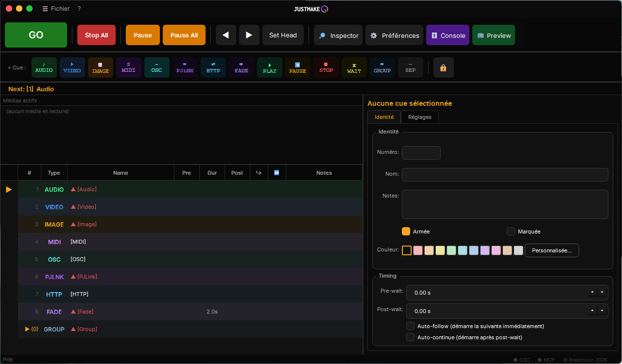Click the Set Head button

(x=283, y=35)
